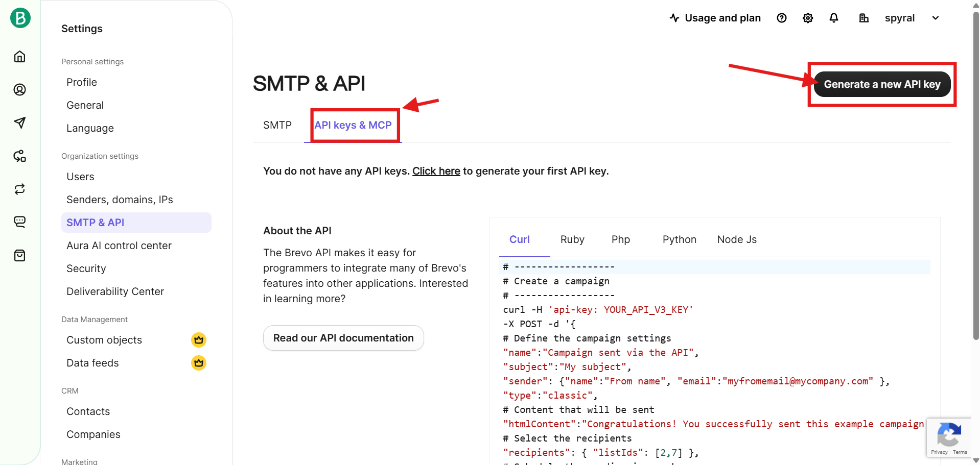Viewport: 980px width, 465px height.
Task: Switch code sample to Ruby tab
Action: coord(572,239)
